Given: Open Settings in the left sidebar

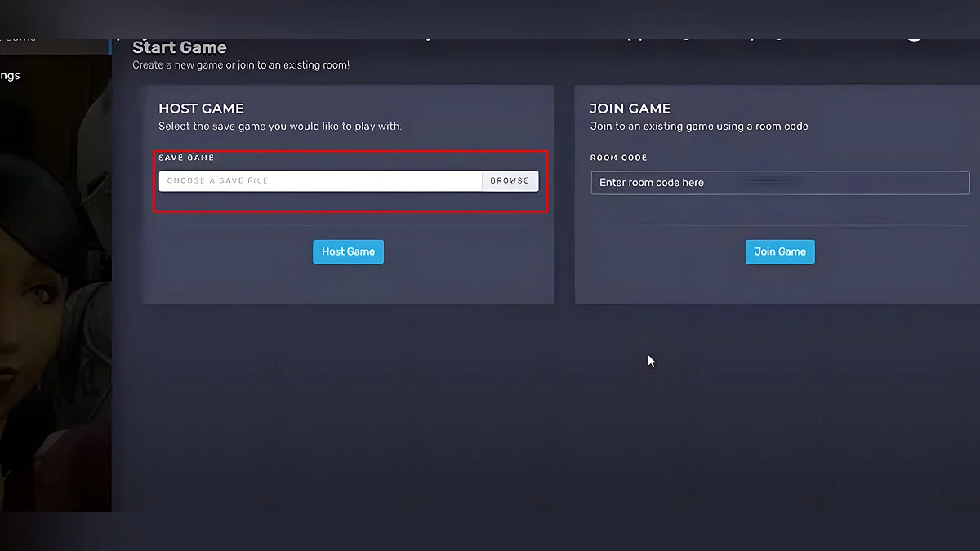Looking at the screenshot, I should pyautogui.click(x=11, y=76).
